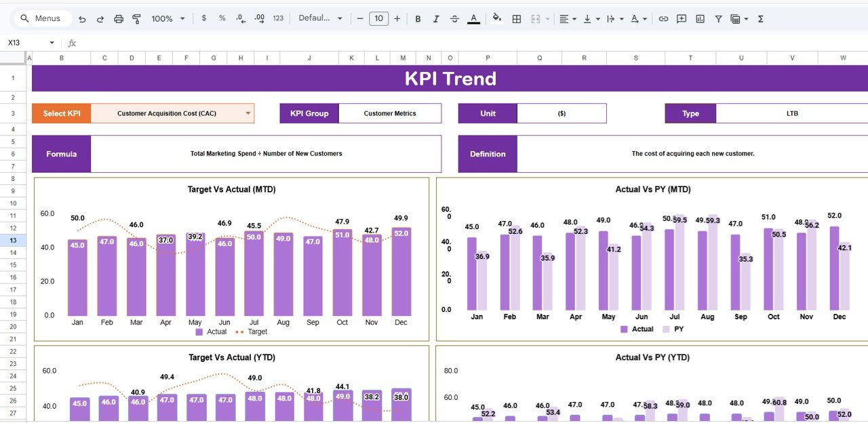The width and height of the screenshot is (868, 423).
Task: Toggle italic formatting
Action: (436, 19)
